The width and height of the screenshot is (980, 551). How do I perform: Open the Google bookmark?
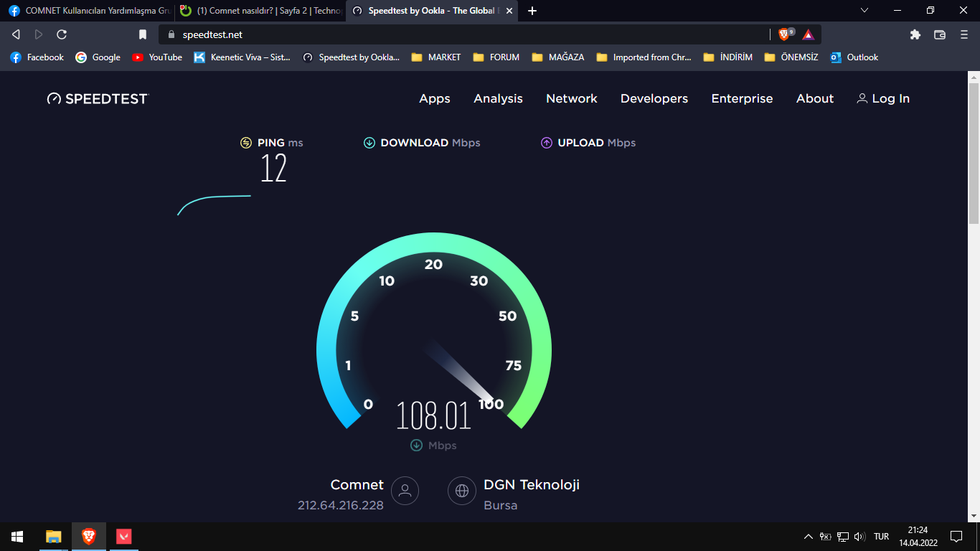point(98,57)
